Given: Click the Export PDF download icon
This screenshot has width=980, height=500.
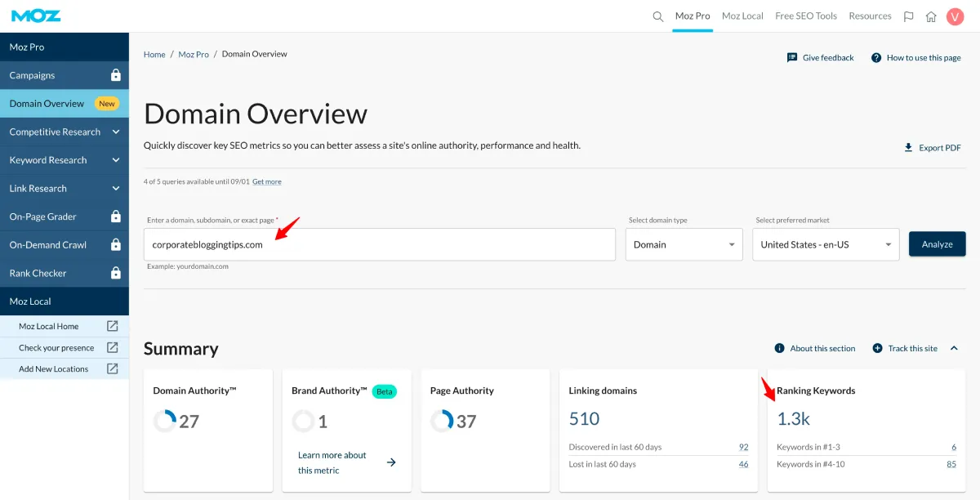Looking at the screenshot, I should click(908, 148).
